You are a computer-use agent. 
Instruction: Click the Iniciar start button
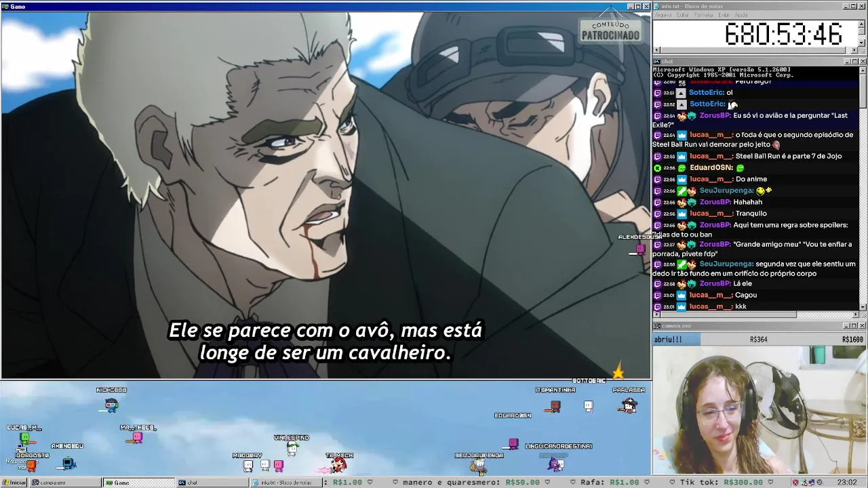[x=14, y=483]
